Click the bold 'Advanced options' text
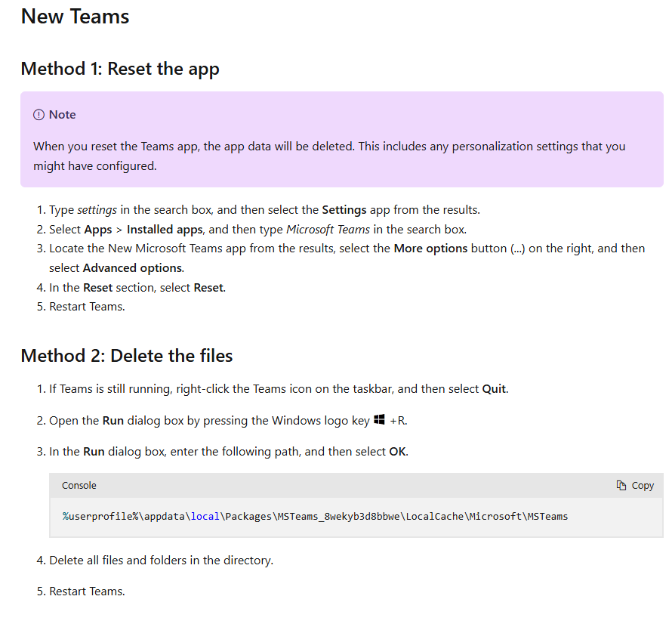This screenshot has width=672, height=624. (133, 268)
